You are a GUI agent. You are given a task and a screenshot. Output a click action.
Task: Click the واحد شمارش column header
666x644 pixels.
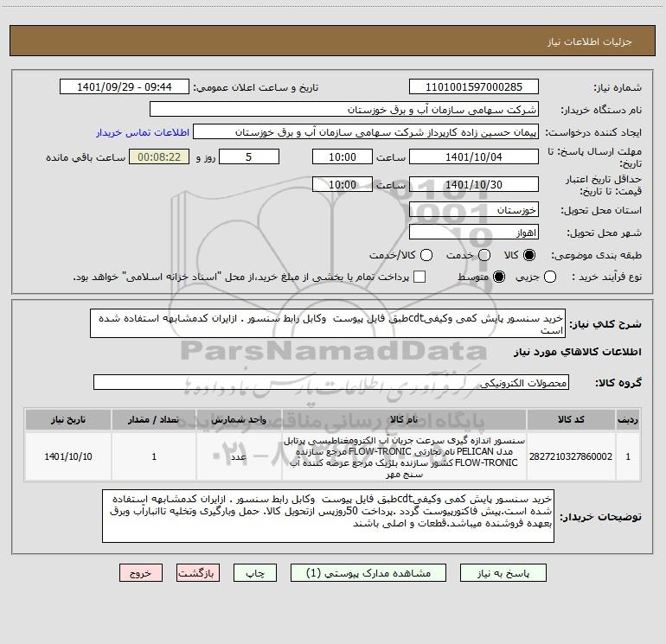point(239,420)
